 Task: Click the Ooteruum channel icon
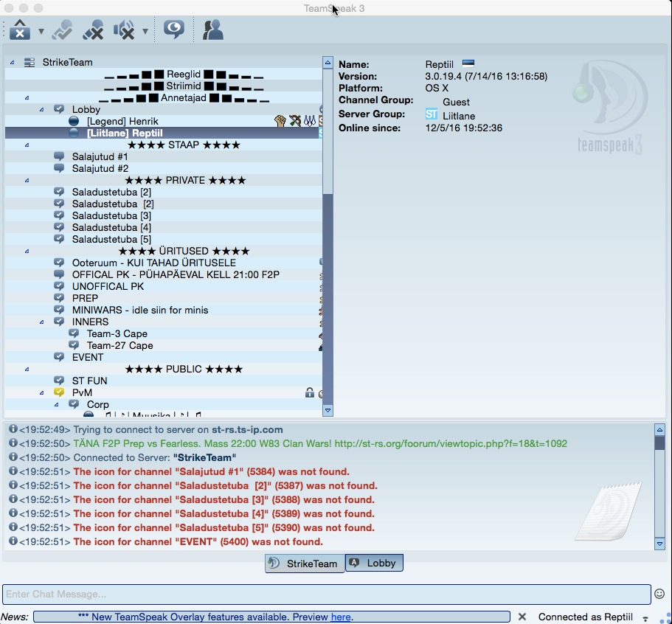[59, 263]
